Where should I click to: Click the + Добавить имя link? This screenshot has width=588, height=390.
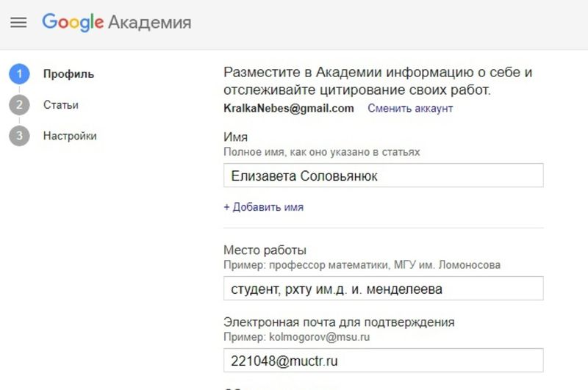[x=264, y=207]
